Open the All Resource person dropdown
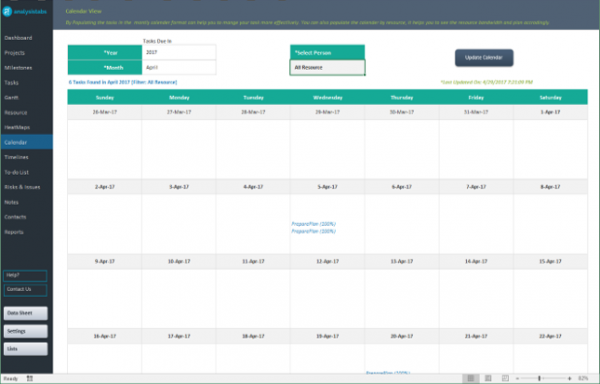 pos(328,67)
